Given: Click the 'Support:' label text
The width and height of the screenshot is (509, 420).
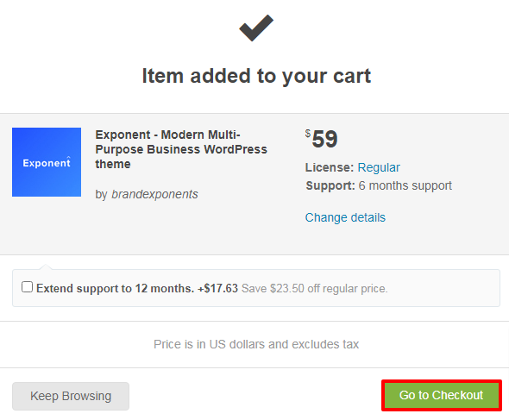Looking at the screenshot, I should (330, 185).
